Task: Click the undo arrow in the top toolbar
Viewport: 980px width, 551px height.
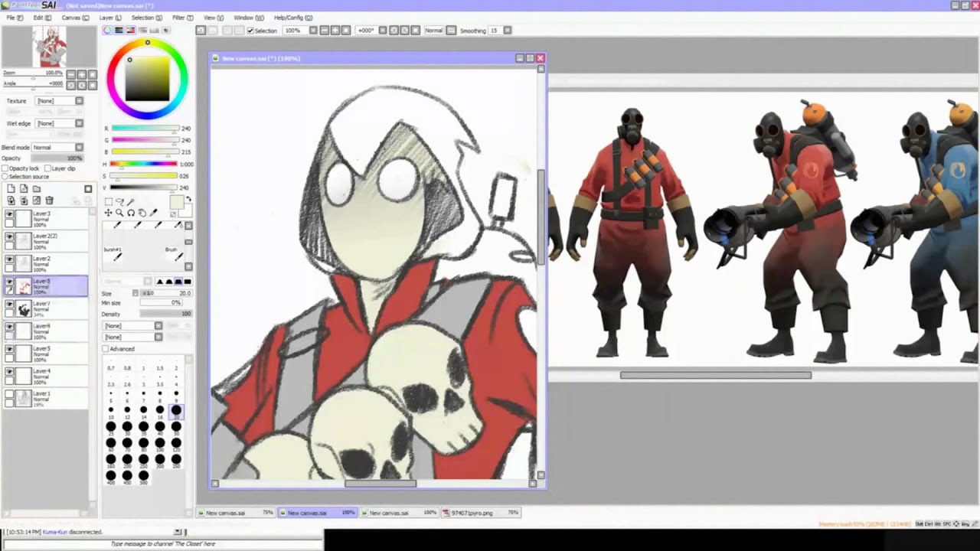Action: coord(201,31)
